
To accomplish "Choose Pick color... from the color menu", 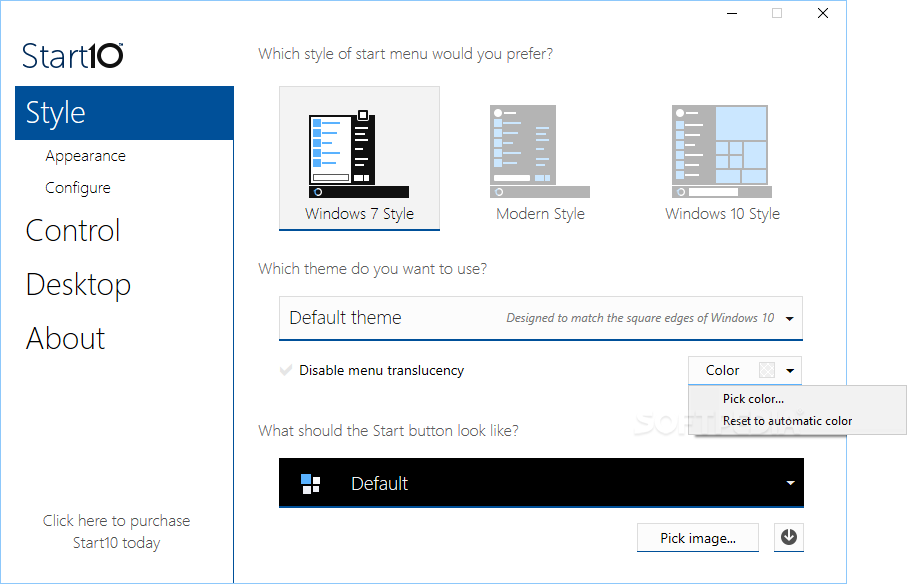I will 753,399.
